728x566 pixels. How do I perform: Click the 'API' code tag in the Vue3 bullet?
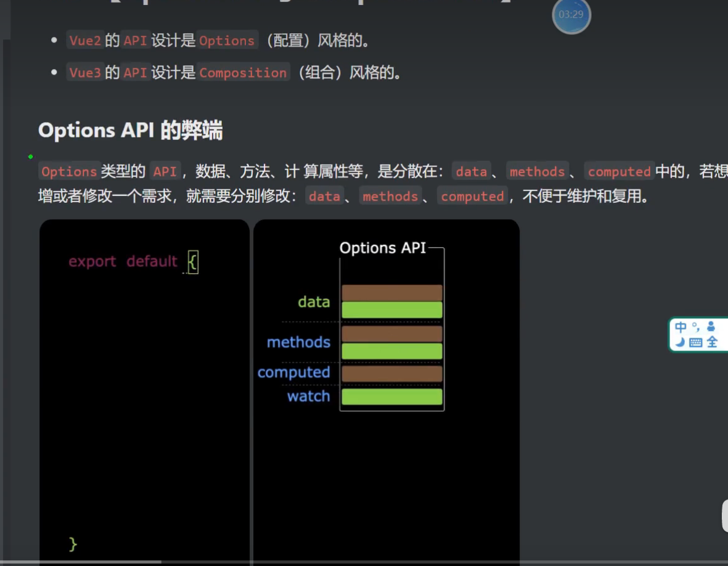(135, 73)
